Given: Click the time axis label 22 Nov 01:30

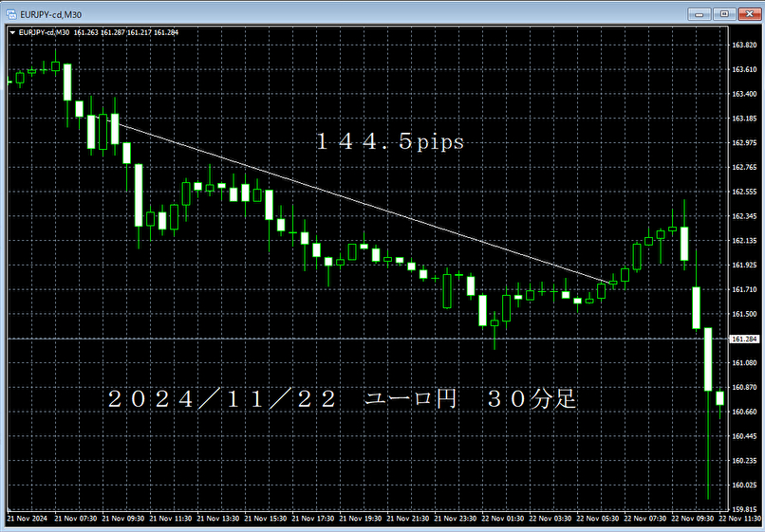Looking at the screenshot, I should coord(502,519).
